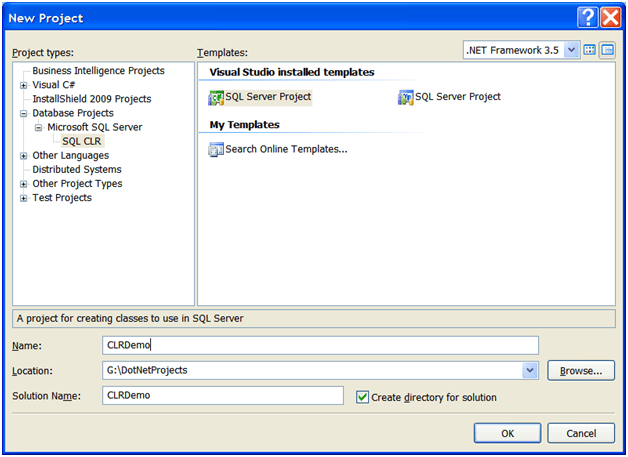Collapse the Microsoft SQL Server node

point(38,128)
